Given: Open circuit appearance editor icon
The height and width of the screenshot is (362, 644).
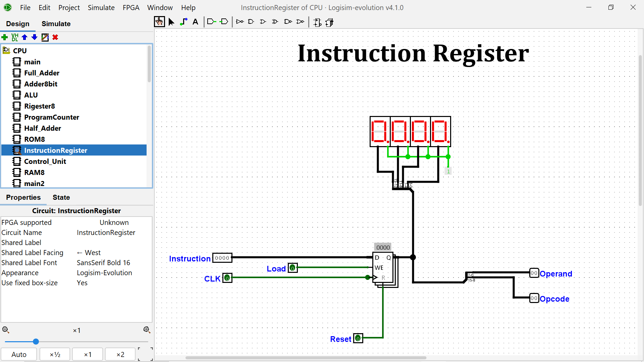Looking at the screenshot, I should 329,22.
